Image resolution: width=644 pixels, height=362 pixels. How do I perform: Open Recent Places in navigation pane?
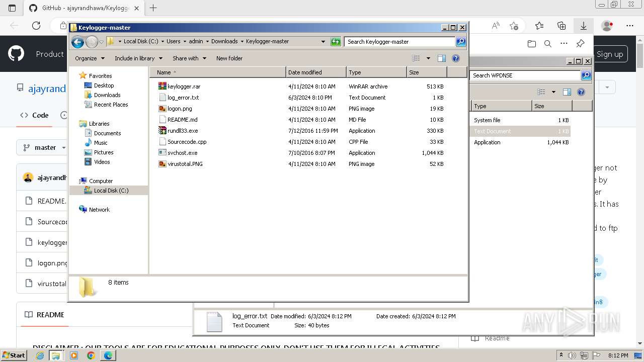[x=111, y=105]
